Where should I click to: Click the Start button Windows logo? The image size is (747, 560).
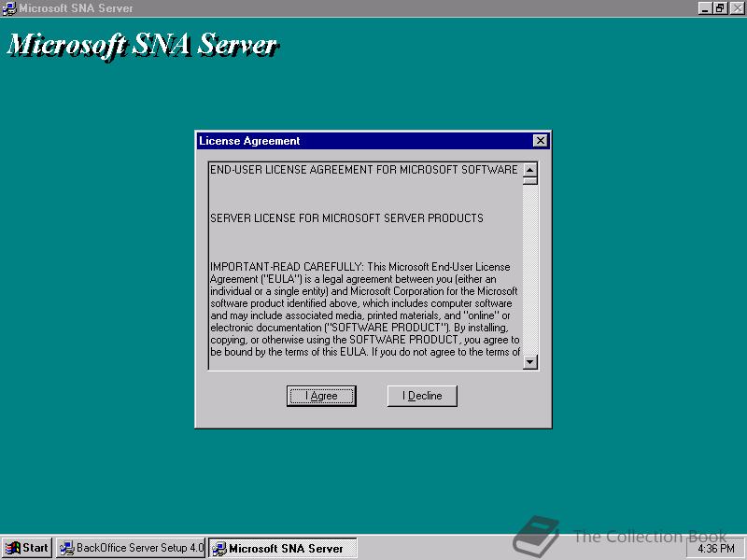[12, 548]
